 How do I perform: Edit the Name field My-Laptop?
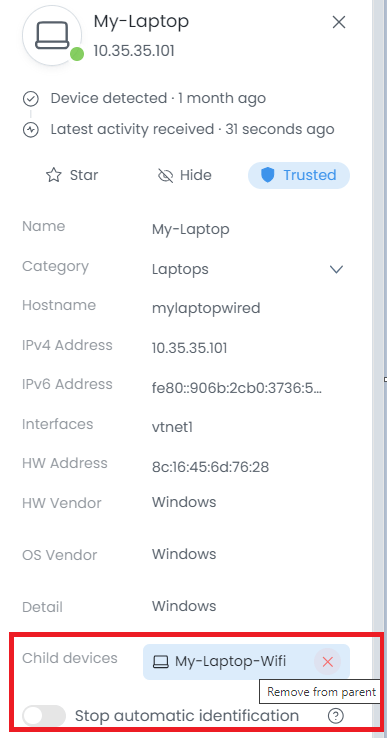click(x=191, y=230)
